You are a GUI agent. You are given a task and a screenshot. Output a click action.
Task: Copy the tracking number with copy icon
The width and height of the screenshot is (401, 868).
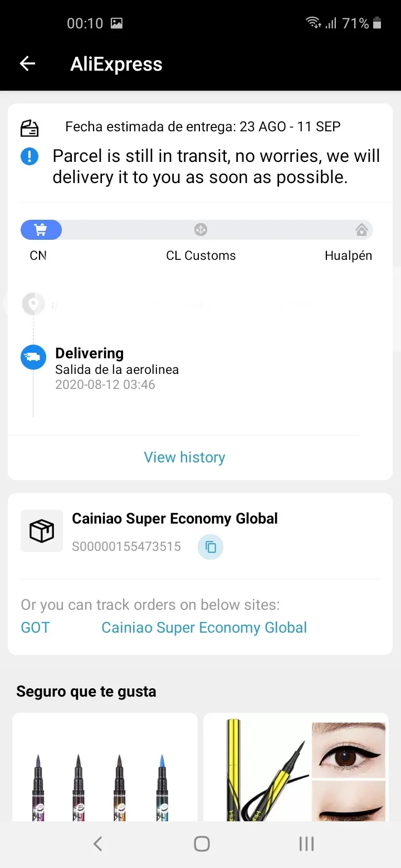coord(211,547)
